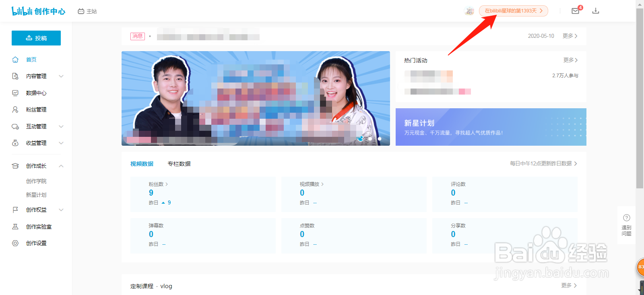Switch to 视频数据 tab
Image resolution: width=644 pixels, height=295 pixels.
(x=142, y=164)
